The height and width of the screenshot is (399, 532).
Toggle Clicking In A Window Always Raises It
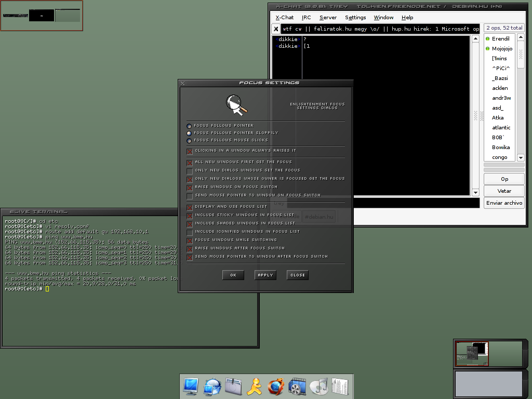tap(190, 151)
